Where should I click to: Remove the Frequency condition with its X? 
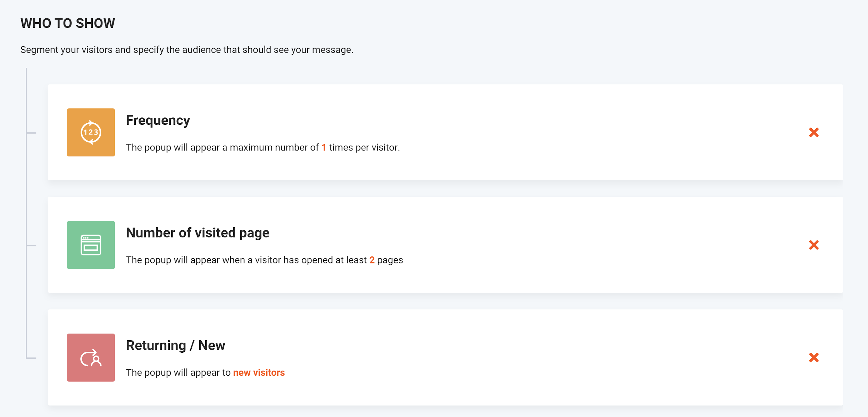click(814, 132)
